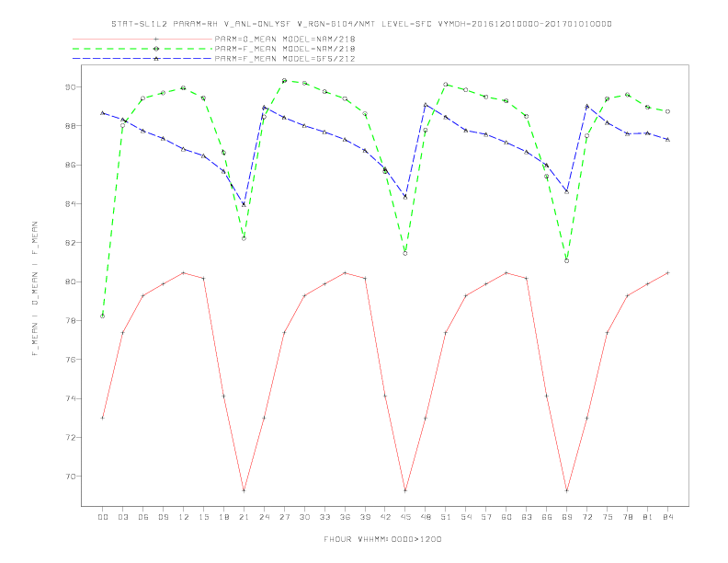The width and height of the screenshot is (728, 563).
Task: Click the triangle marker on the blue legend line
Action: coord(156,59)
